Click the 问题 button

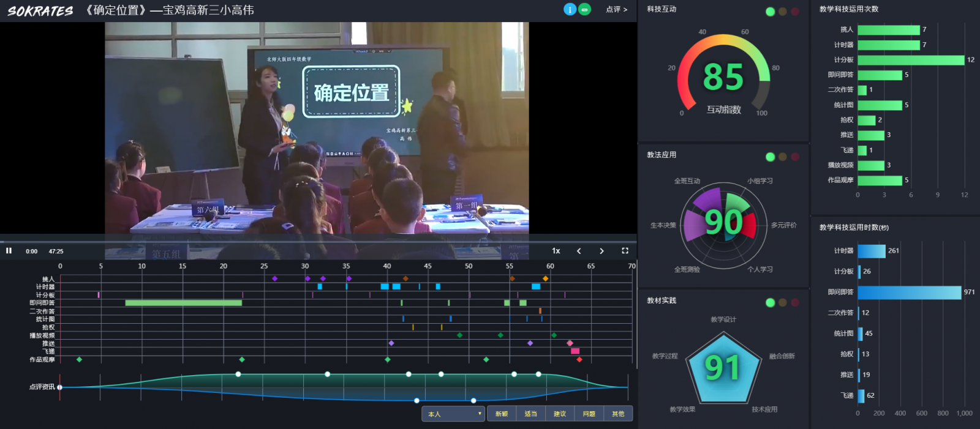tap(589, 414)
